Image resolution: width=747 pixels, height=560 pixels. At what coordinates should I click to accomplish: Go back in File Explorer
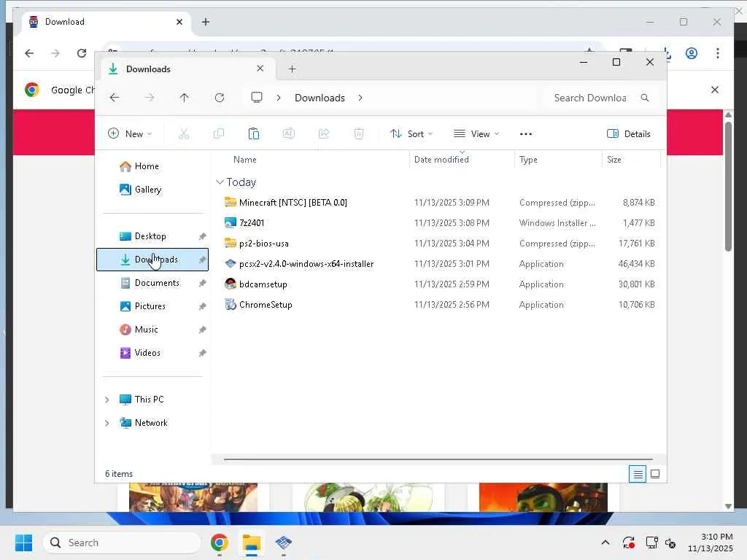pos(115,98)
